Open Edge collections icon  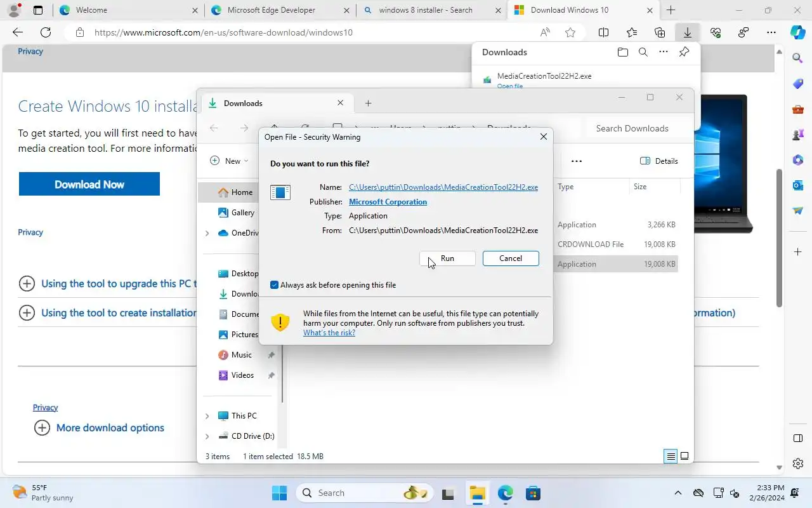pos(660,32)
